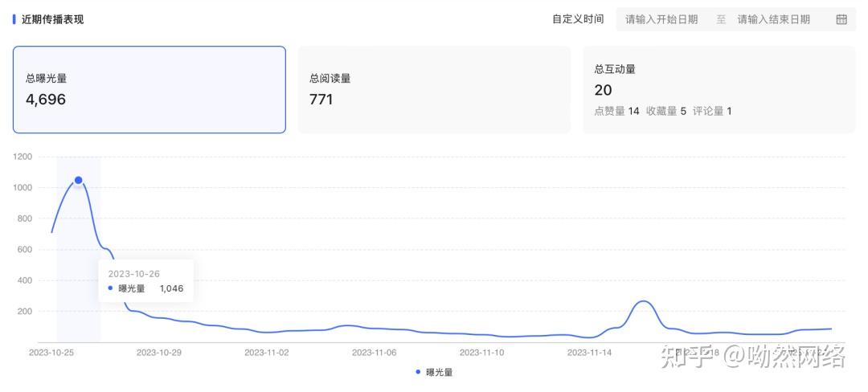Switch to the 总阅读量 metric card

(434, 89)
